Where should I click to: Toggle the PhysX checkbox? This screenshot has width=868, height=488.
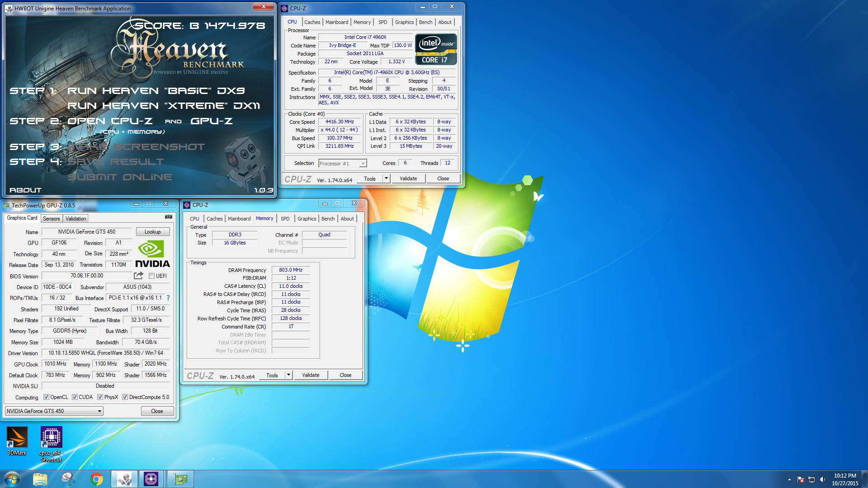click(100, 397)
